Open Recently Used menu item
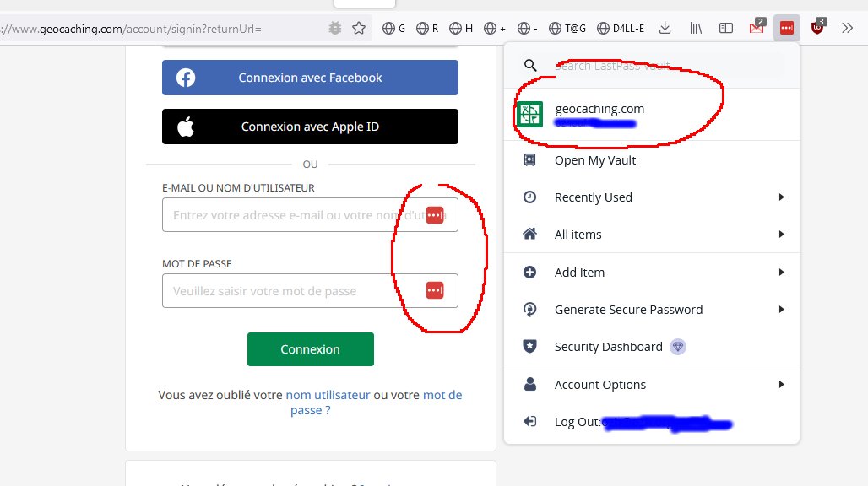Screen dimensions: 868x486 point(652,197)
